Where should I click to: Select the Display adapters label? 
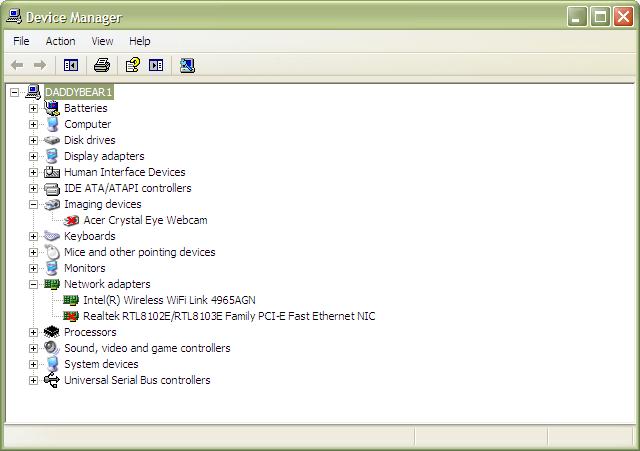(x=104, y=156)
